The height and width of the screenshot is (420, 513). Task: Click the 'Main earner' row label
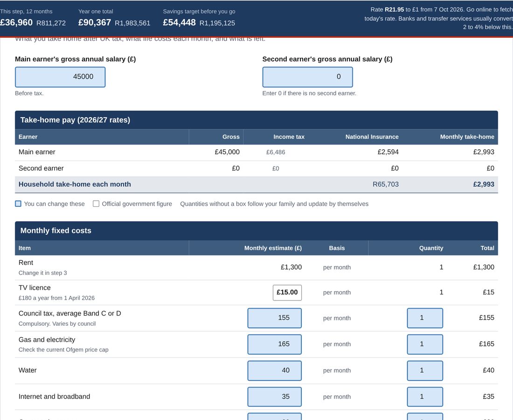click(37, 152)
